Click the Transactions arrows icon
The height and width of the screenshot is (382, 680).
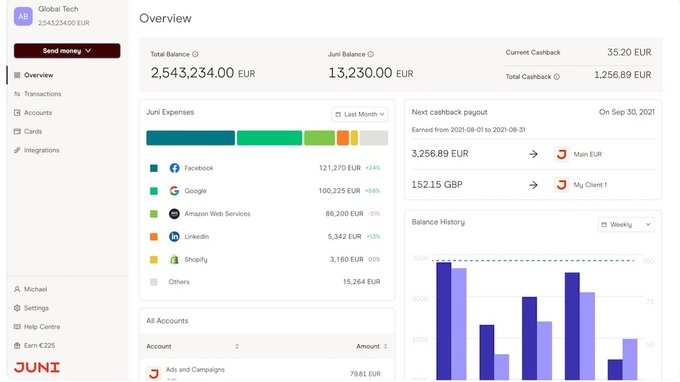click(x=17, y=94)
